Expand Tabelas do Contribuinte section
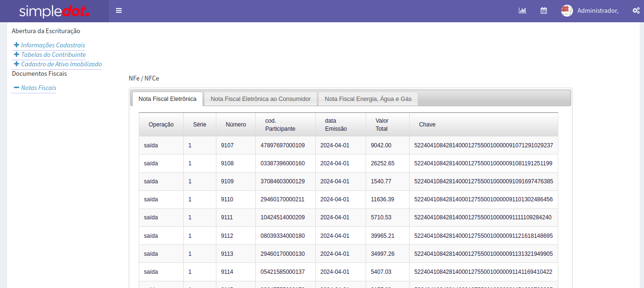Image resolution: width=644 pixels, height=288 pixels. (x=53, y=54)
